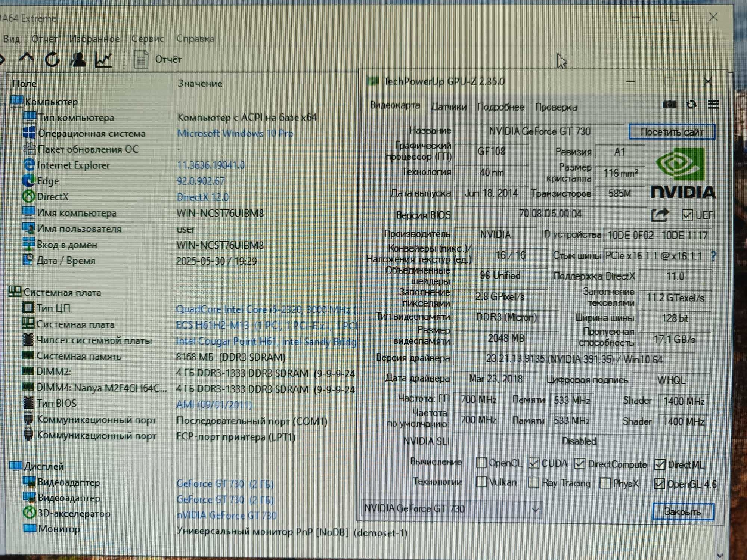This screenshot has height=560, width=747.
Task: Select the Компьютер section icon
Action: (x=17, y=101)
